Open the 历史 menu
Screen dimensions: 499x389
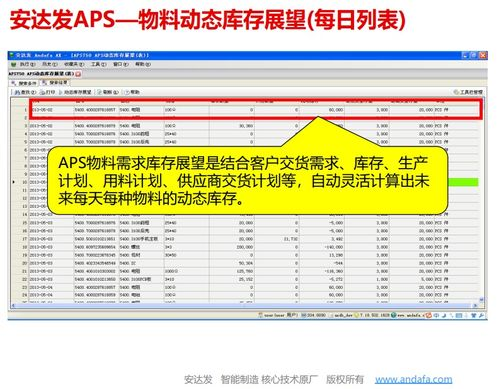49,64
